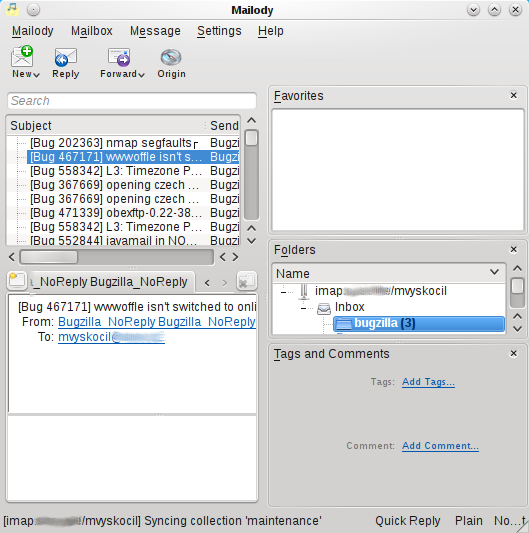Click the Forward toolbar icon

[119, 57]
